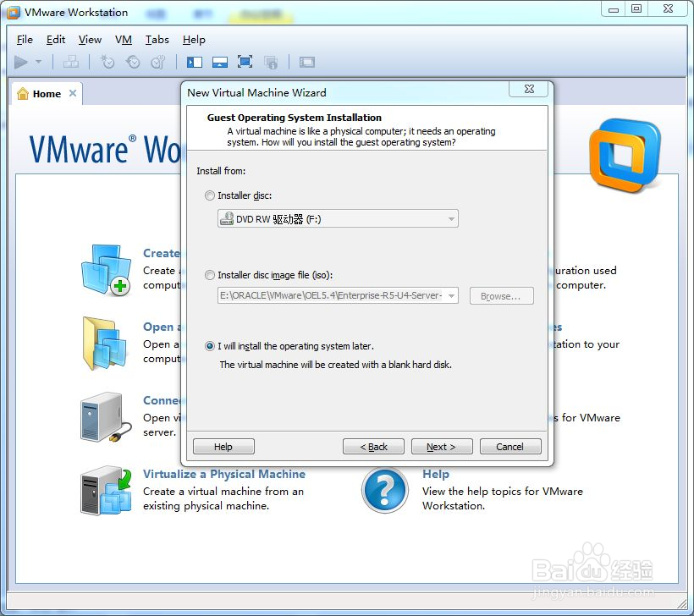Click 'Create a virtual machine from an' text
This screenshot has width=694, height=616.
(x=223, y=492)
